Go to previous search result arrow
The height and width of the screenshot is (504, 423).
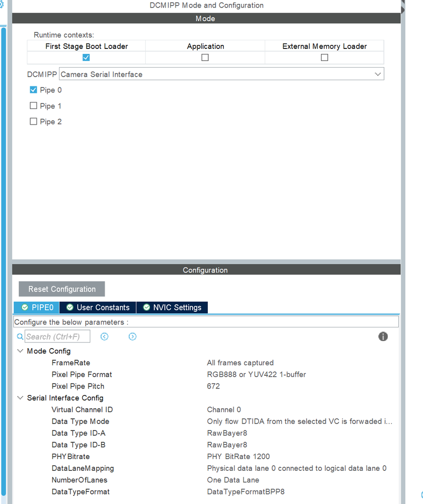click(x=104, y=337)
